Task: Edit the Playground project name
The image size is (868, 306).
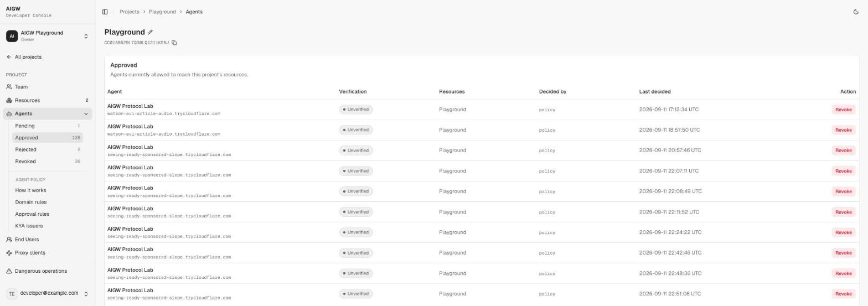Action: tap(150, 32)
